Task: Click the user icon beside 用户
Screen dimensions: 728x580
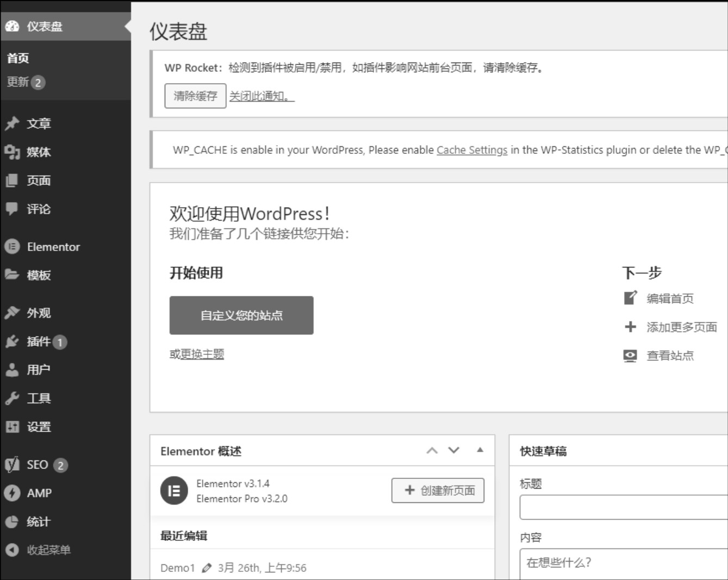Action: tap(12, 370)
